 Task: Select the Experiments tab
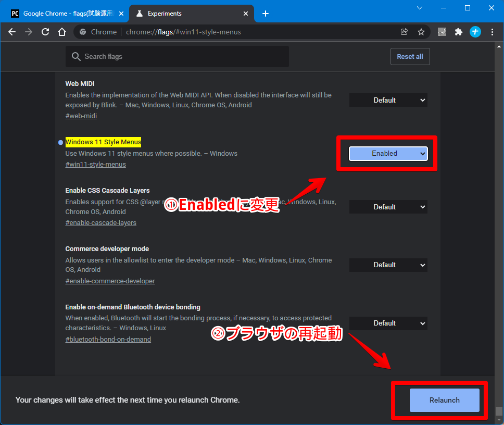[191, 14]
